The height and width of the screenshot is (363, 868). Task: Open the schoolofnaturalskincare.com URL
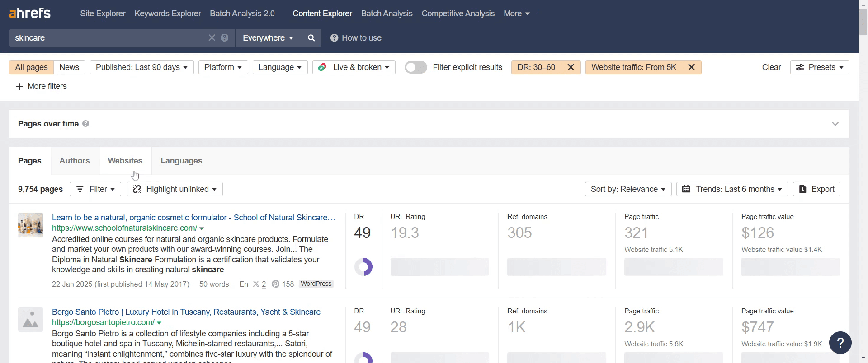coord(124,228)
